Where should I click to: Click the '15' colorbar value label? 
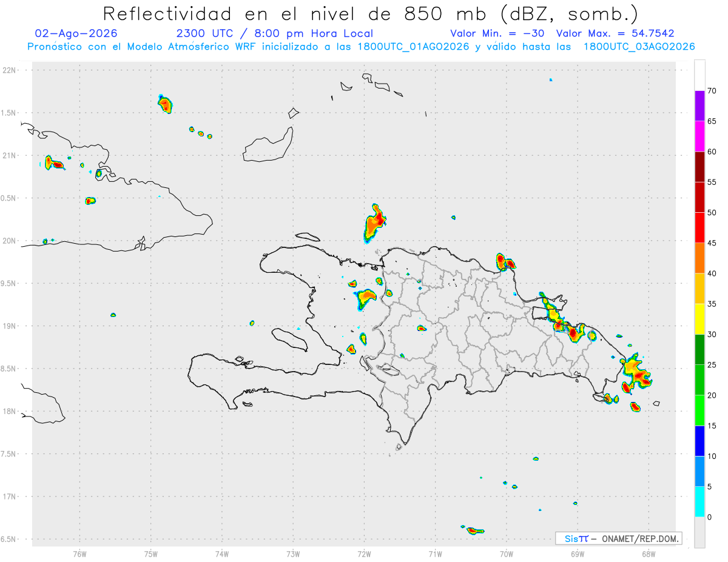point(712,426)
